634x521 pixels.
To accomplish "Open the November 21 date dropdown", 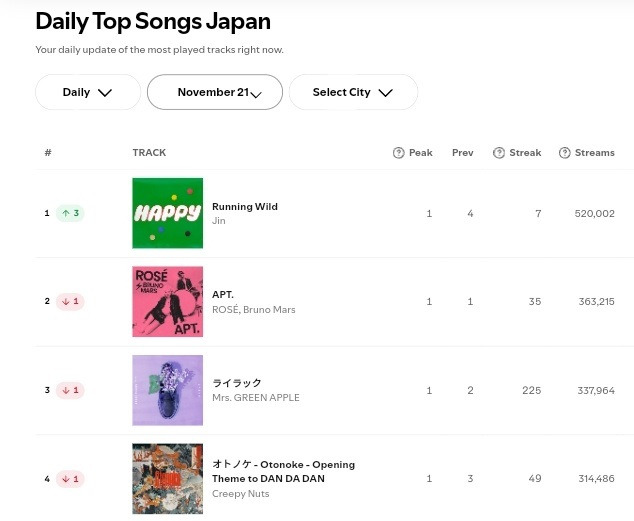I will (x=215, y=92).
